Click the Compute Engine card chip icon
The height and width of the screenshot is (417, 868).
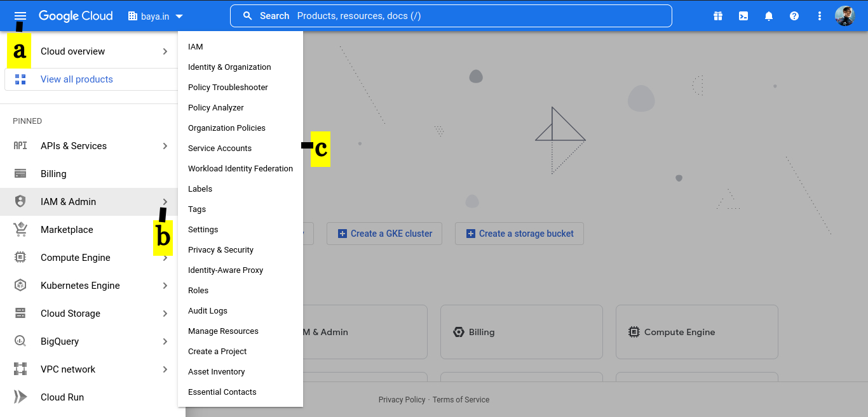pos(634,332)
